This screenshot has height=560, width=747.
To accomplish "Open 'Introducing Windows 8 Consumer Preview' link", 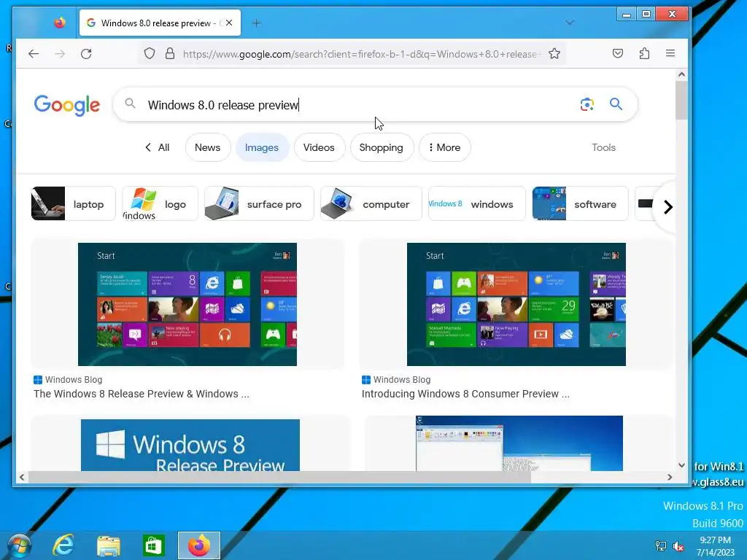I will [465, 394].
